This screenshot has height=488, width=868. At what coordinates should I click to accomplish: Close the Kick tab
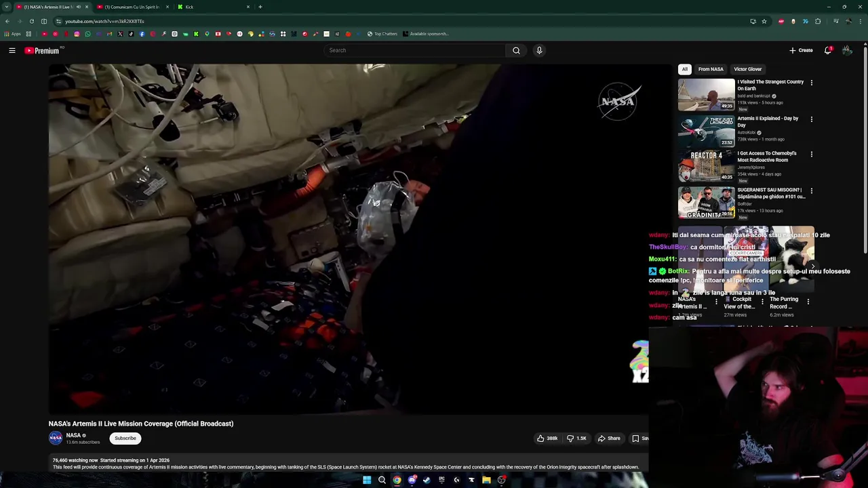(248, 7)
